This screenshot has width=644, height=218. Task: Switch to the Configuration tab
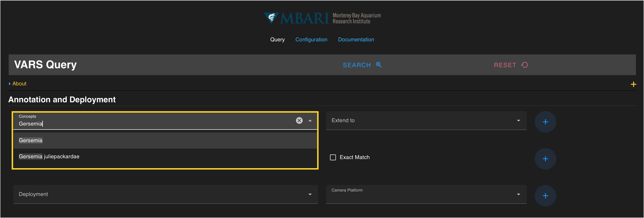coord(311,40)
